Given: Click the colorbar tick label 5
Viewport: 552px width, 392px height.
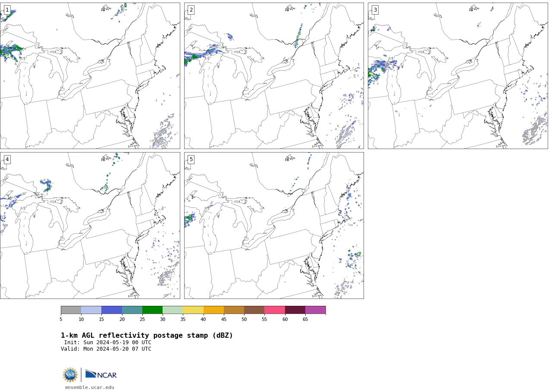Looking at the screenshot, I should click(x=61, y=319).
